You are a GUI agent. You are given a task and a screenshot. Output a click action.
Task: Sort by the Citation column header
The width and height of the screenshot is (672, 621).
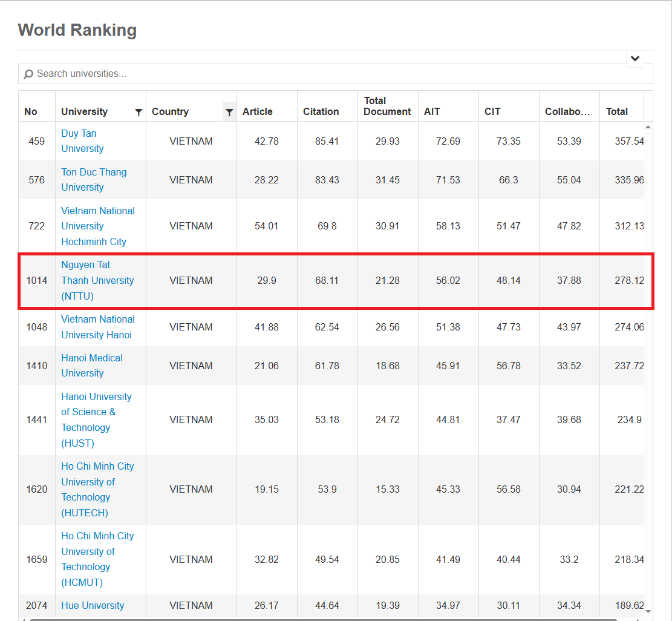coord(321,111)
